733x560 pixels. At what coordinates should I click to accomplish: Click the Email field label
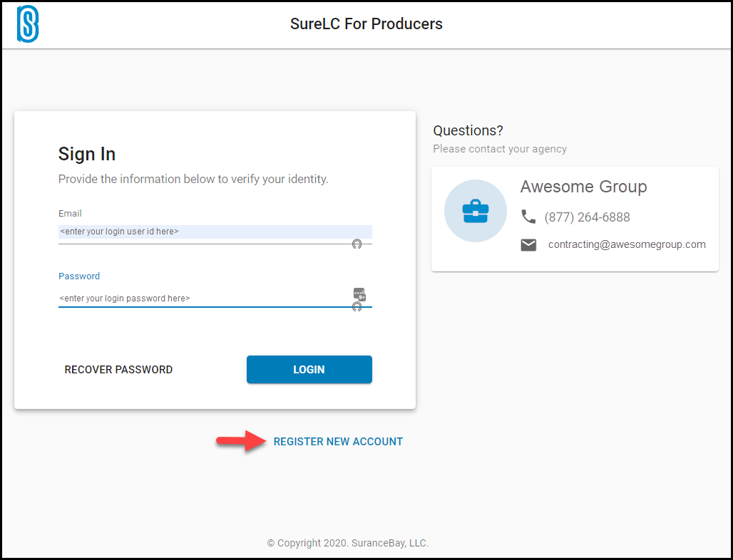(70, 214)
